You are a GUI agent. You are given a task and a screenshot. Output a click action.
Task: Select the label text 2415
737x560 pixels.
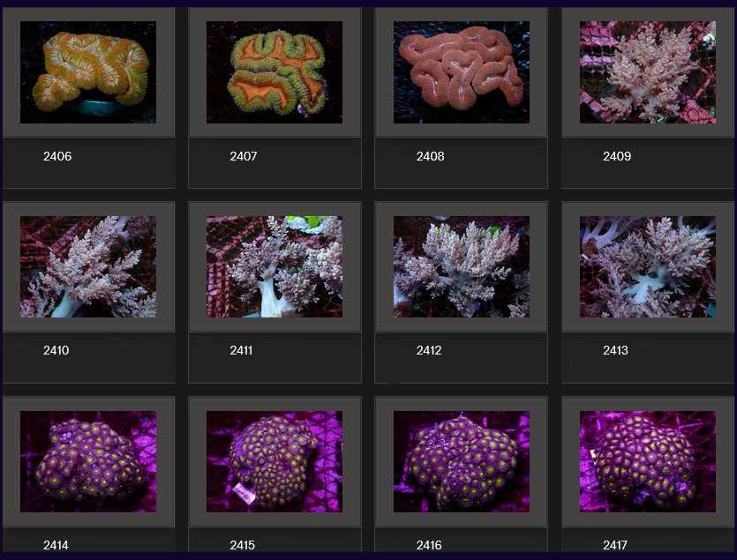click(x=242, y=545)
